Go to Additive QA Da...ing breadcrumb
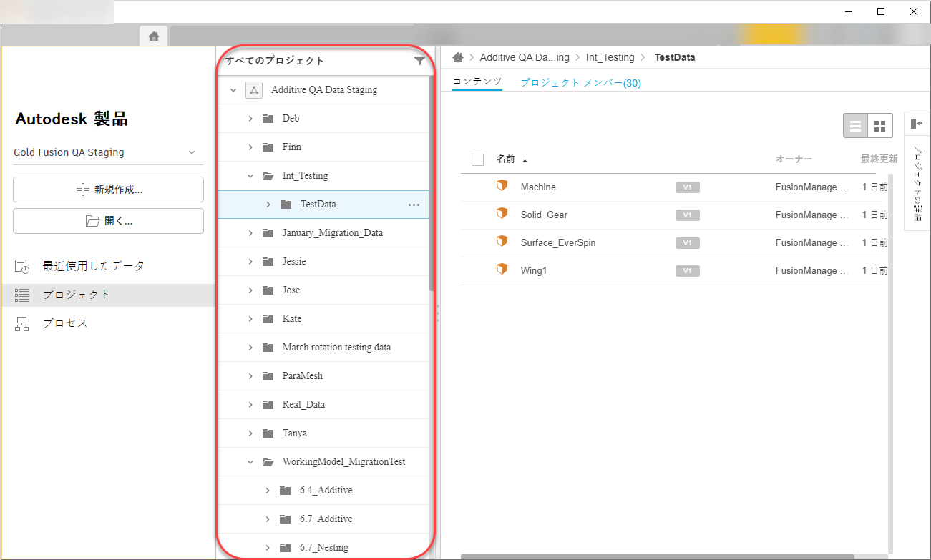The image size is (931, 560). [525, 57]
